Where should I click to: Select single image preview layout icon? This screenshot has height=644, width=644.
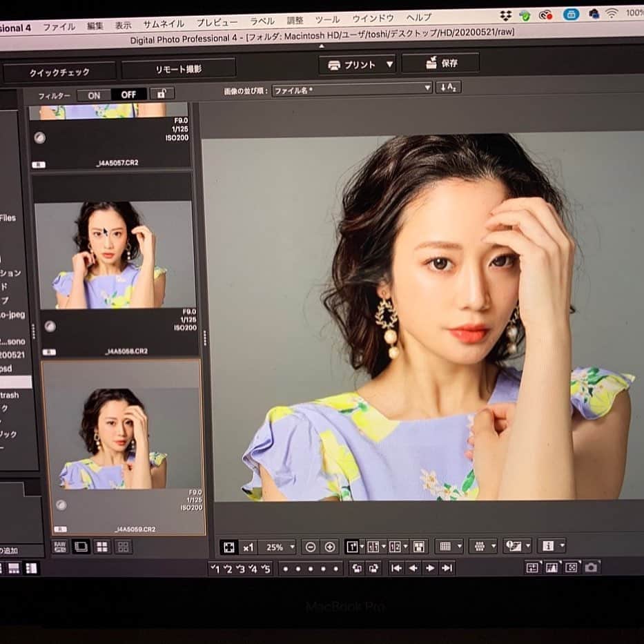click(352, 547)
